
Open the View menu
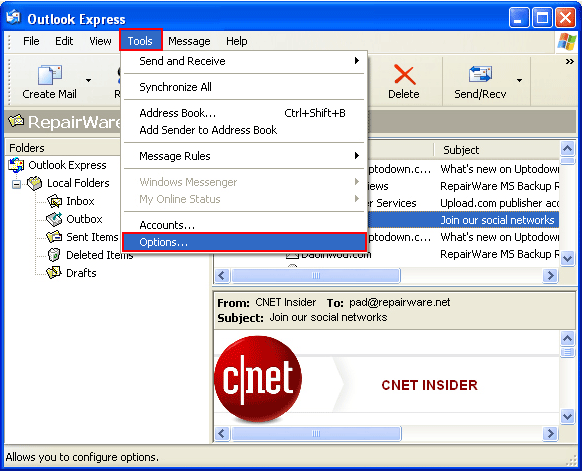point(100,41)
